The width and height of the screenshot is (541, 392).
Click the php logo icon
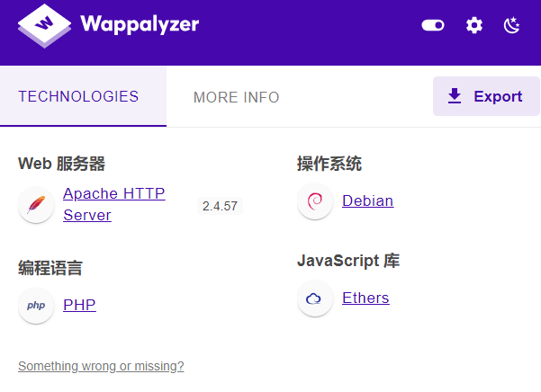pyautogui.click(x=36, y=306)
